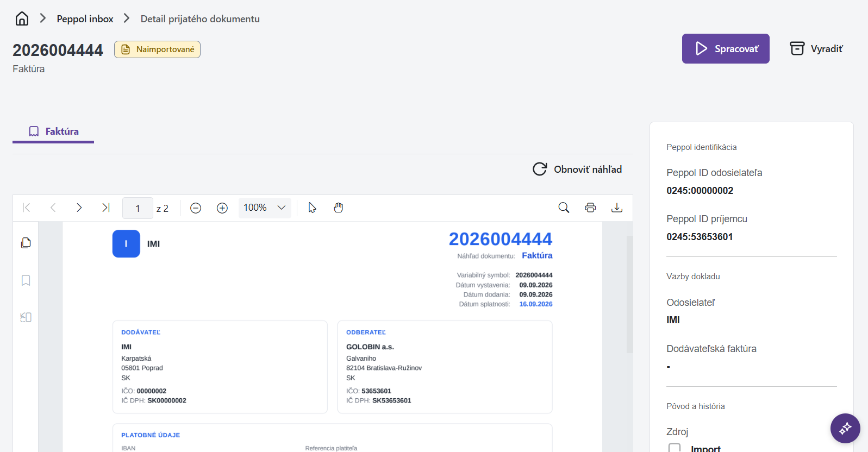Click the Naimportované status badge
This screenshot has height=452, width=868.
pos(157,49)
